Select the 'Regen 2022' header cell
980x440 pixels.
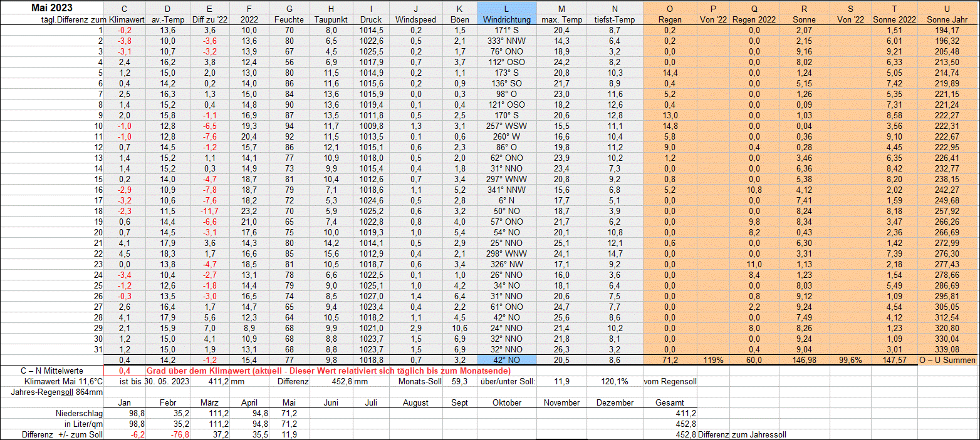click(x=754, y=19)
